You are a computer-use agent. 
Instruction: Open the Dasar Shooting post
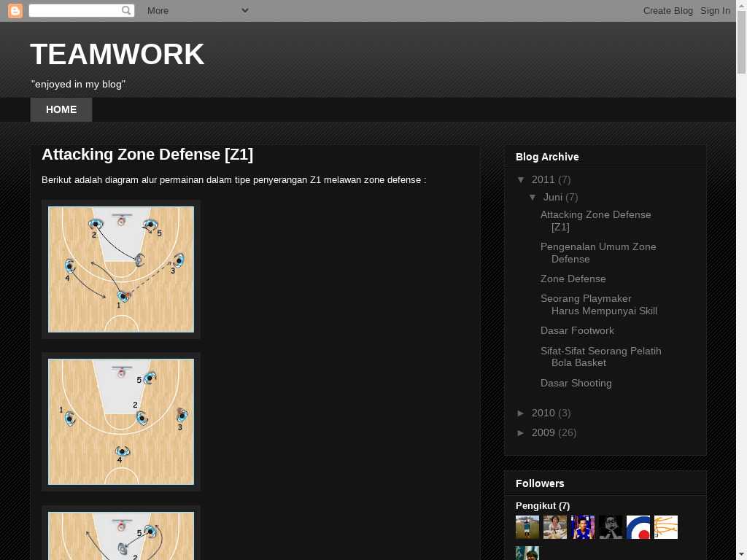576,383
